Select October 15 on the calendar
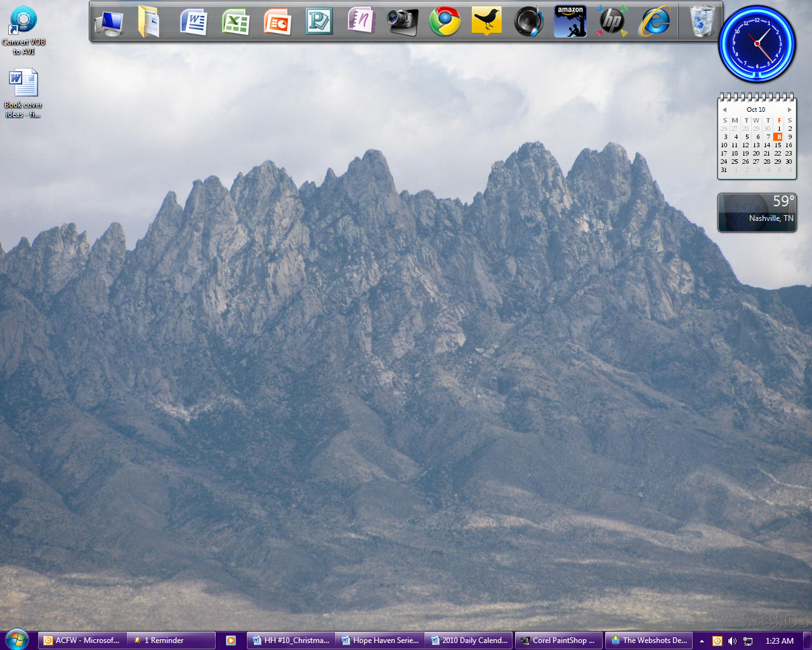This screenshot has height=650, width=812. coord(778,145)
